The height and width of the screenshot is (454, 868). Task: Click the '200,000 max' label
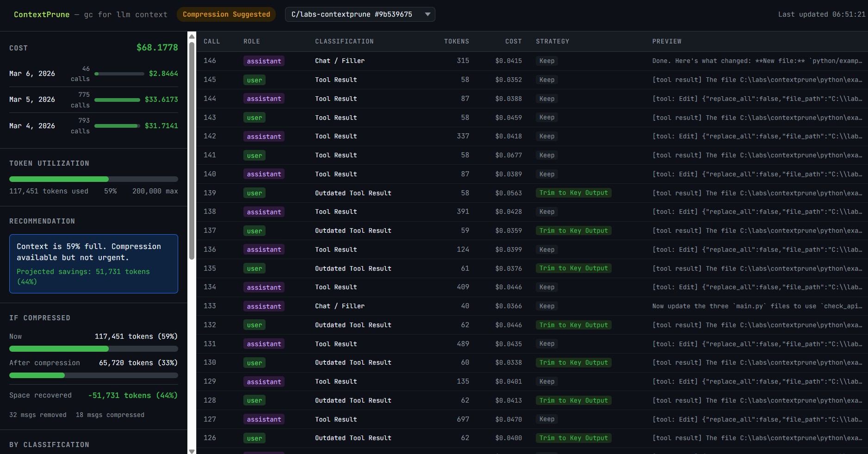(155, 191)
